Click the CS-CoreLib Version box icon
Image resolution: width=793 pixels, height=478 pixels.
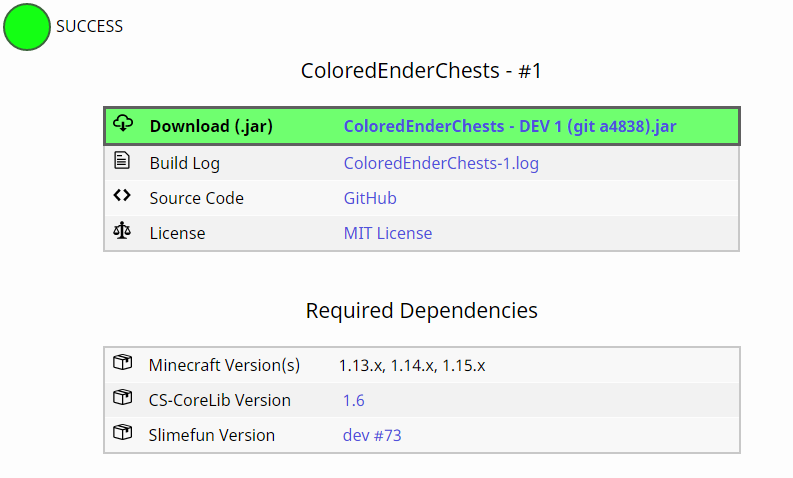tap(122, 399)
